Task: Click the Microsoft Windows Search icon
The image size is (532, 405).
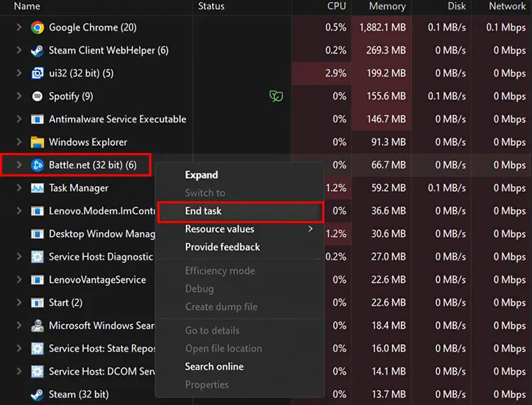Action: 38,326
